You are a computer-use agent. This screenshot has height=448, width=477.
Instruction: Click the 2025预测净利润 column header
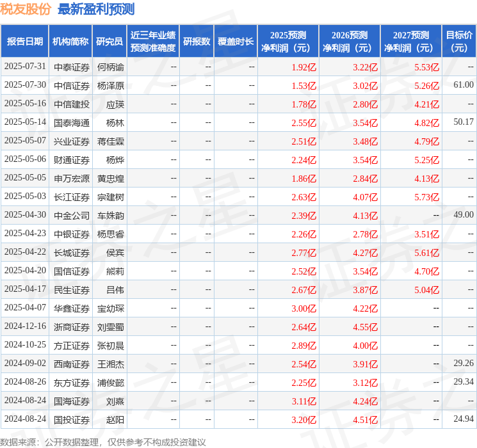(288, 42)
